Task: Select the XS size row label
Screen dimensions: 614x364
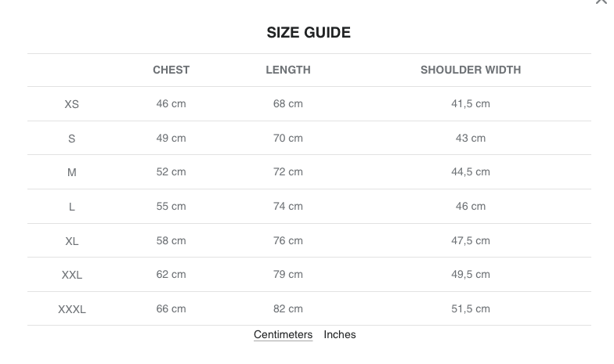Action: tap(72, 104)
